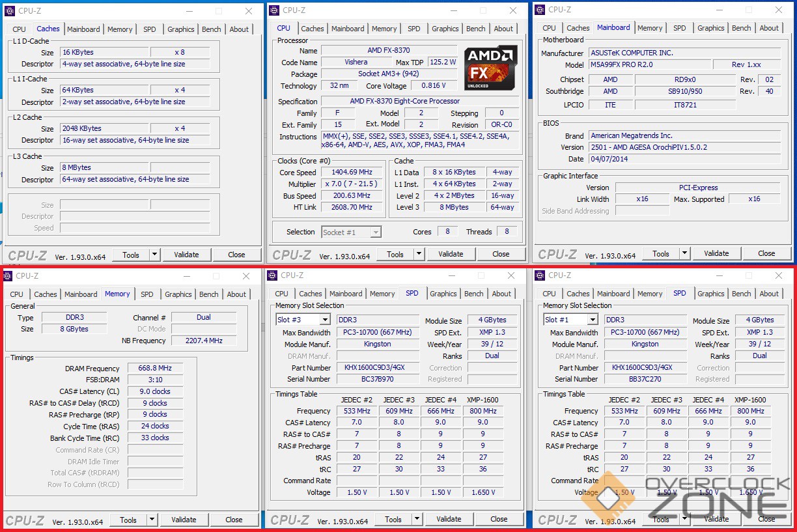Open Bench tab in Caches window
Viewport: 797px width, 532px height.
pyautogui.click(x=212, y=29)
